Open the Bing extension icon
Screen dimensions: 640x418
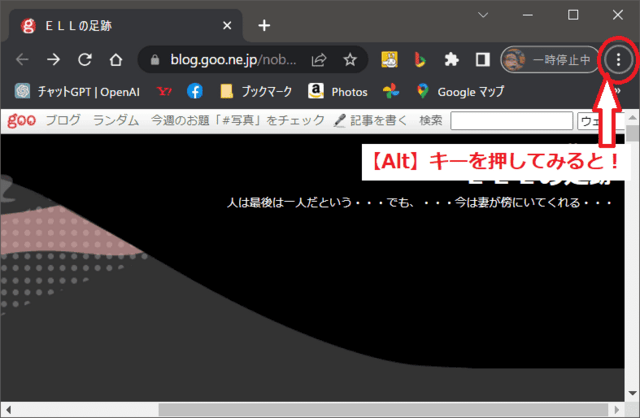coord(420,60)
